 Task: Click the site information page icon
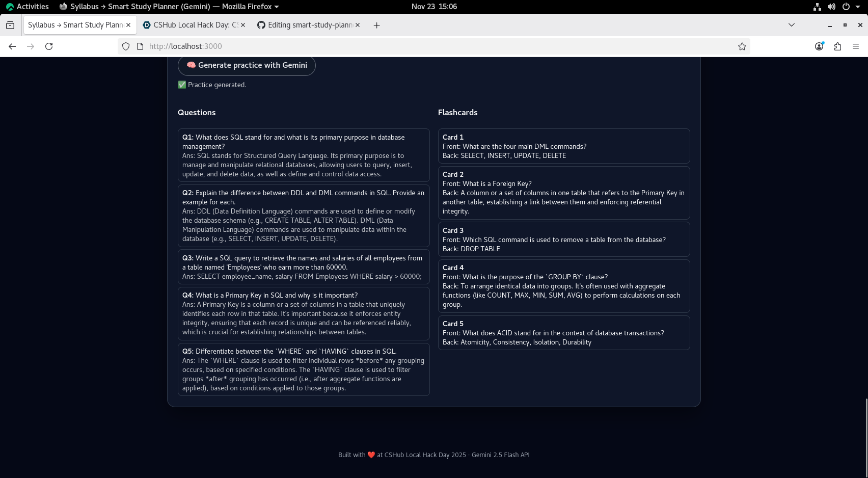140,46
